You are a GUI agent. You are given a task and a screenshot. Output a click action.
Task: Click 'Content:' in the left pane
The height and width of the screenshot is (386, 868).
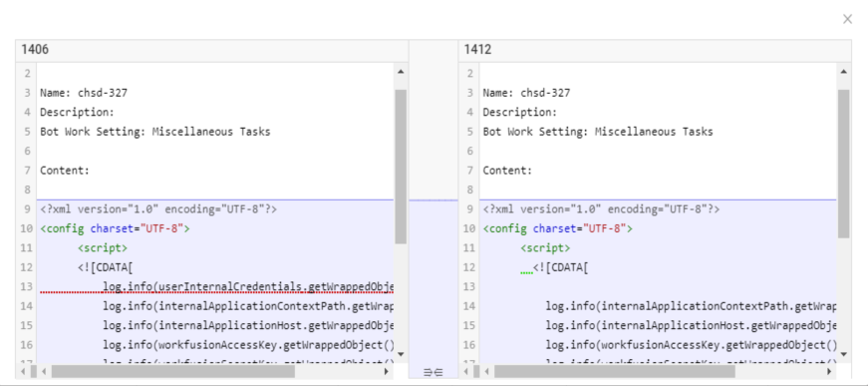65,171
